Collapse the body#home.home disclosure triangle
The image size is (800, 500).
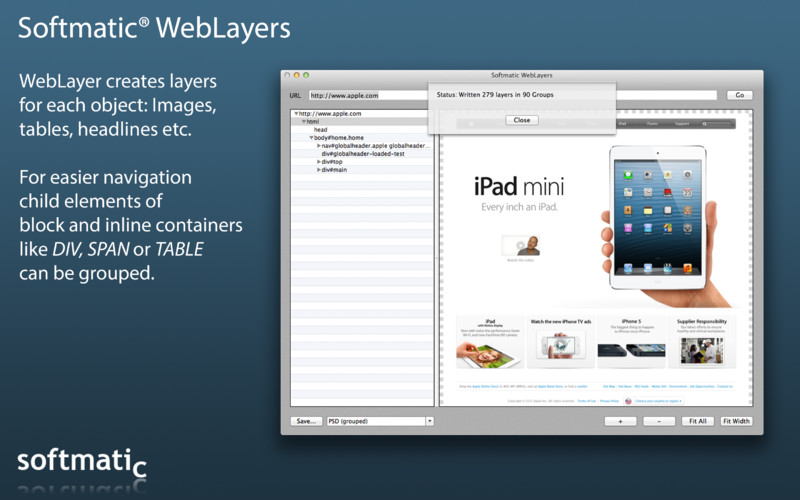pyautogui.click(x=311, y=138)
